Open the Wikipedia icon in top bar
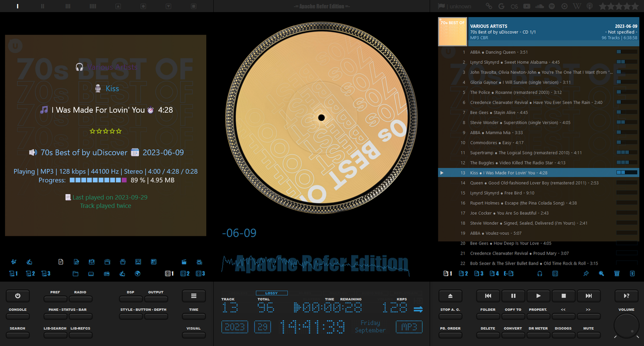The height and width of the screenshot is (346, 644). [577, 6]
